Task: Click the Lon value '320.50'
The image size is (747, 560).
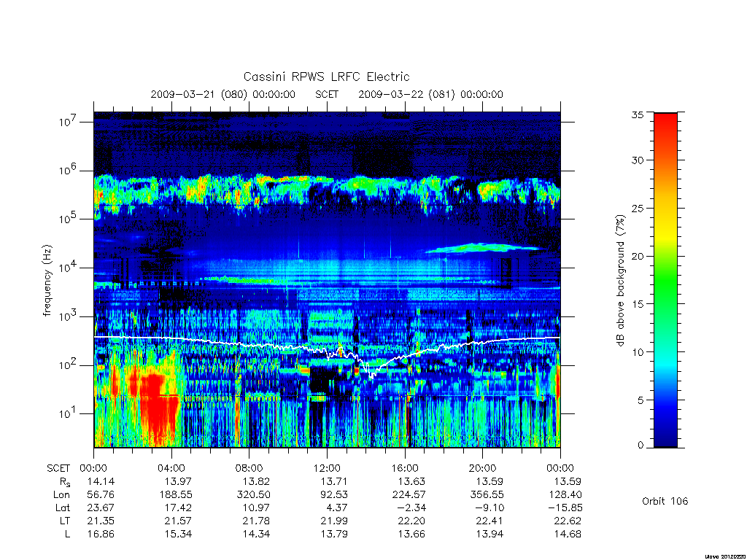Action: tap(253, 495)
